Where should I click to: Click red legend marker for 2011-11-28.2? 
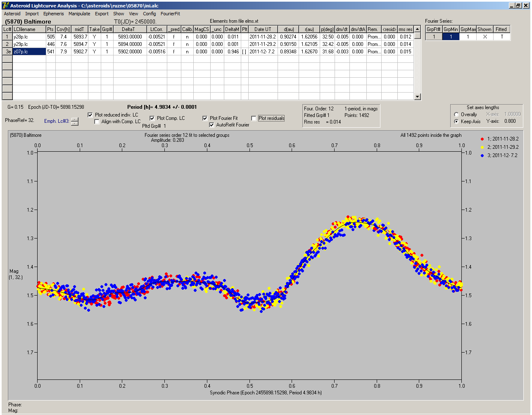click(x=482, y=139)
